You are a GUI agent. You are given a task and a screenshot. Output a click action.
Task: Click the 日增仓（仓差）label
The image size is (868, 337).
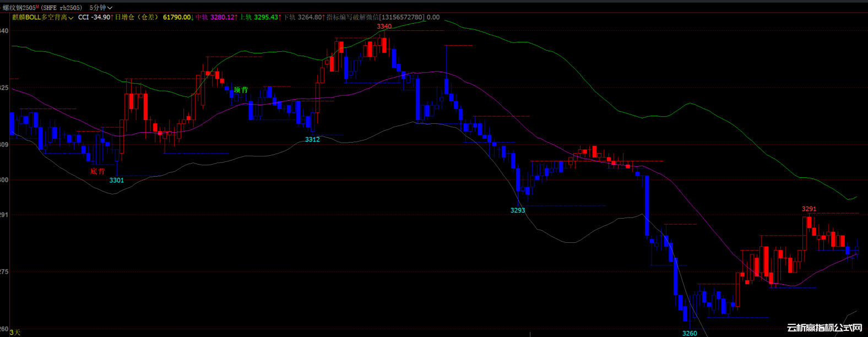click(x=137, y=17)
